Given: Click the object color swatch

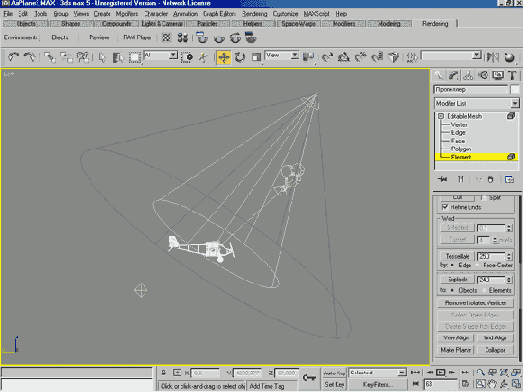Looking at the screenshot, I should [x=515, y=89].
